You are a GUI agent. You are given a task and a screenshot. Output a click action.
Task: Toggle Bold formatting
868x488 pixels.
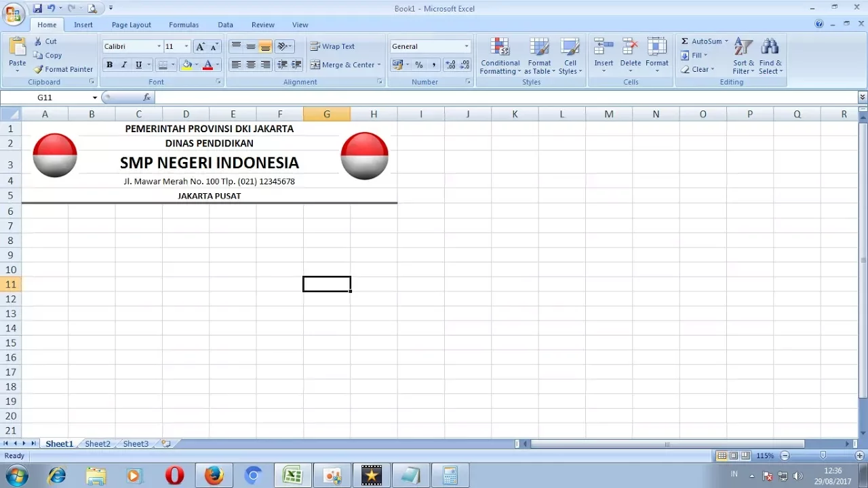pyautogui.click(x=109, y=65)
